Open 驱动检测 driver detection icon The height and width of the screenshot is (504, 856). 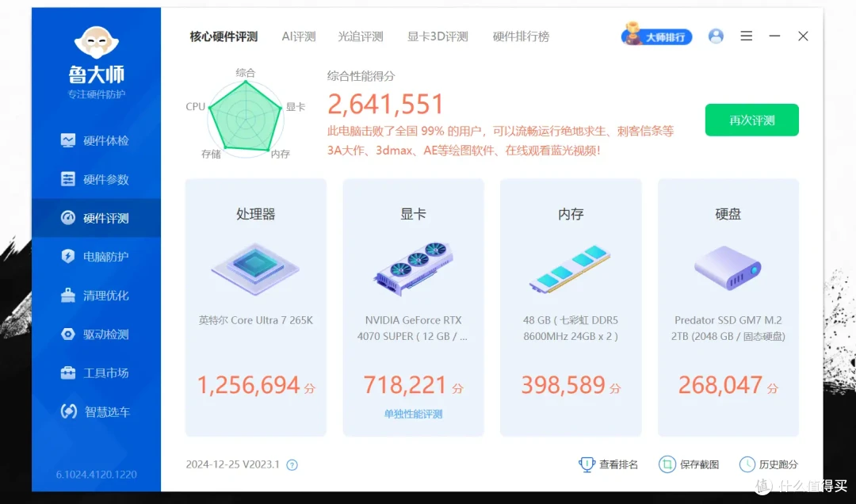(x=67, y=334)
